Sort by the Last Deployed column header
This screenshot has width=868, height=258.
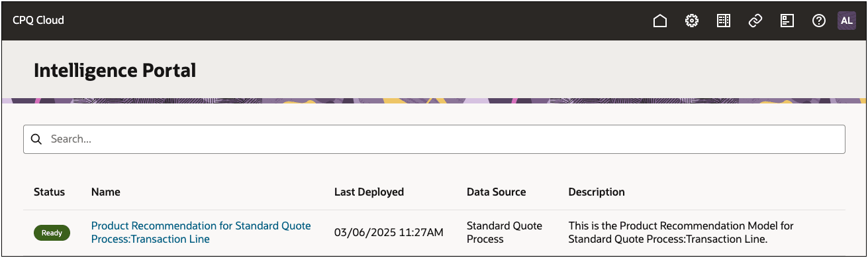369,192
